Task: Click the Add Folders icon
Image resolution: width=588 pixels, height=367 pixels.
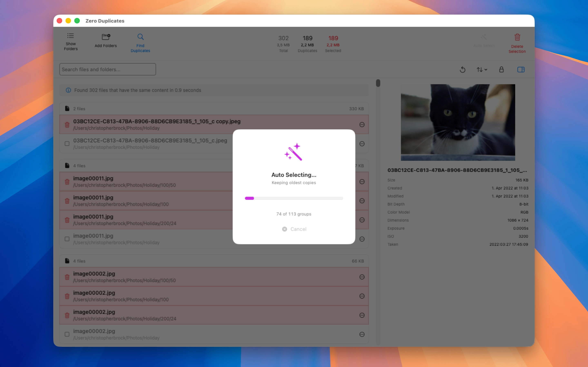Action: (x=105, y=37)
